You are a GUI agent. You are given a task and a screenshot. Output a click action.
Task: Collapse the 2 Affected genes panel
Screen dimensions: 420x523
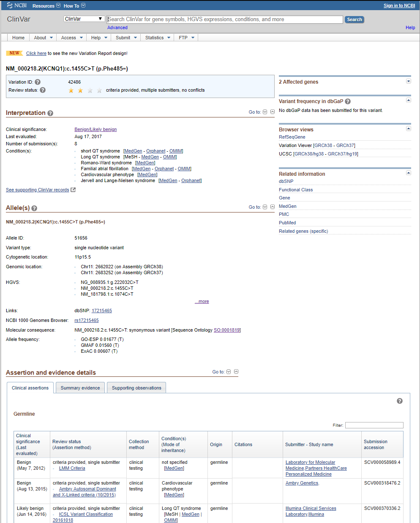point(408,81)
